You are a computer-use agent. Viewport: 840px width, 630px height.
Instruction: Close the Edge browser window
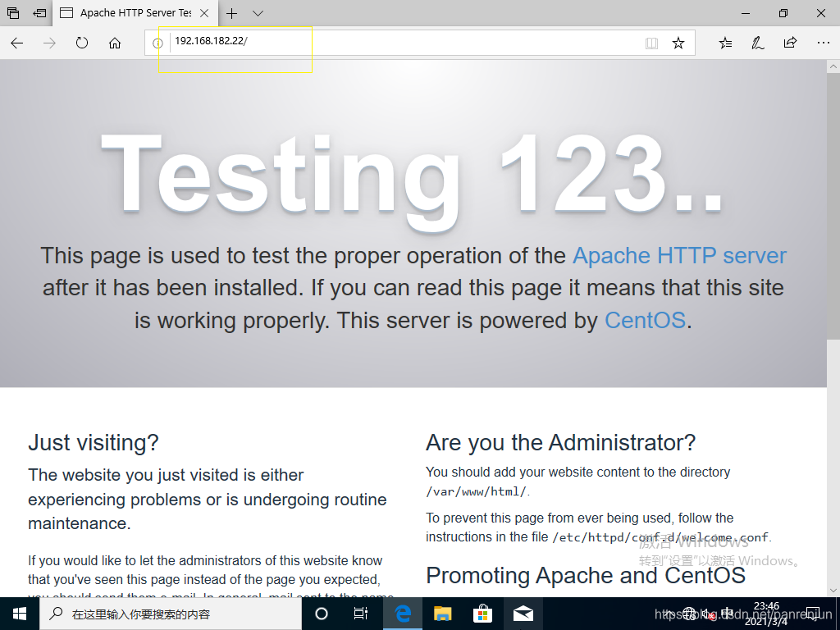(820, 13)
